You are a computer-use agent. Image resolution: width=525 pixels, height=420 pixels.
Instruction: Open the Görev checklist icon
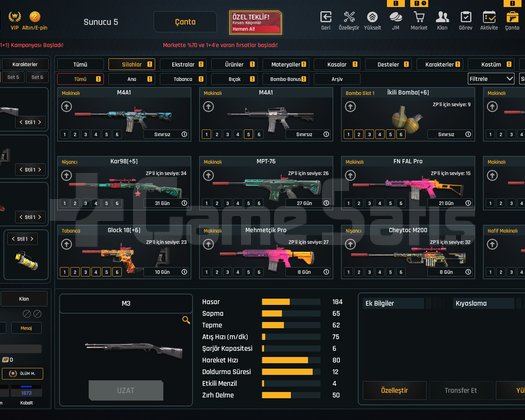pyautogui.click(x=465, y=17)
